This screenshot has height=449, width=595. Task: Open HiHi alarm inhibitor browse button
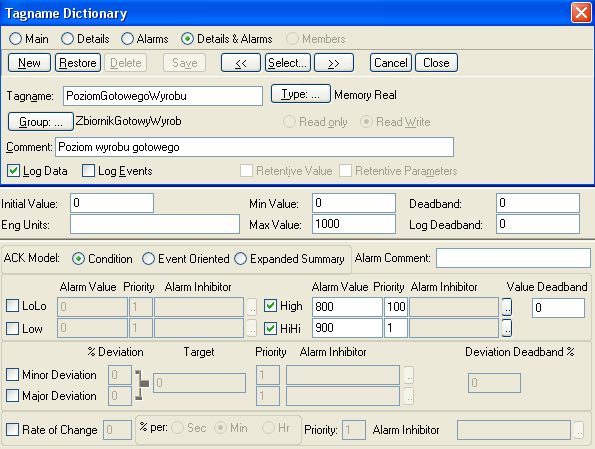(507, 328)
